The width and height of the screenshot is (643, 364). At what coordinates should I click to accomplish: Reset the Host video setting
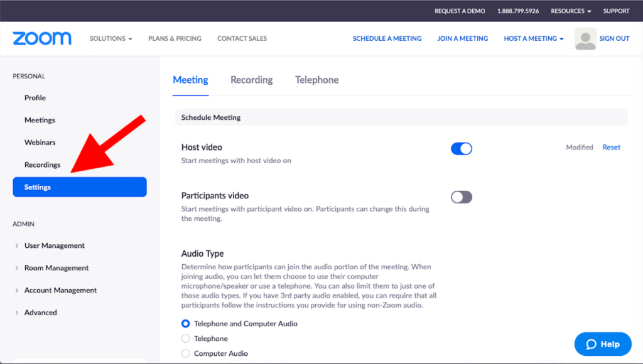point(611,147)
